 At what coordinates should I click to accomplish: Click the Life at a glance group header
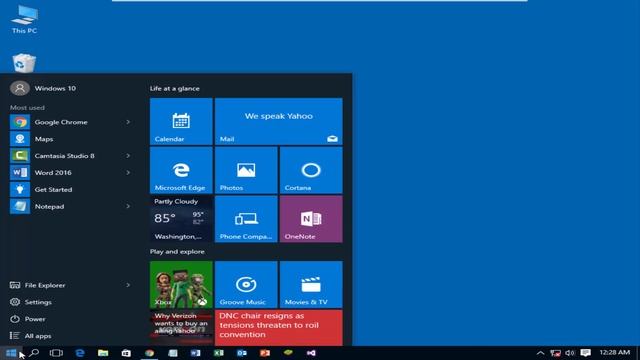click(175, 88)
